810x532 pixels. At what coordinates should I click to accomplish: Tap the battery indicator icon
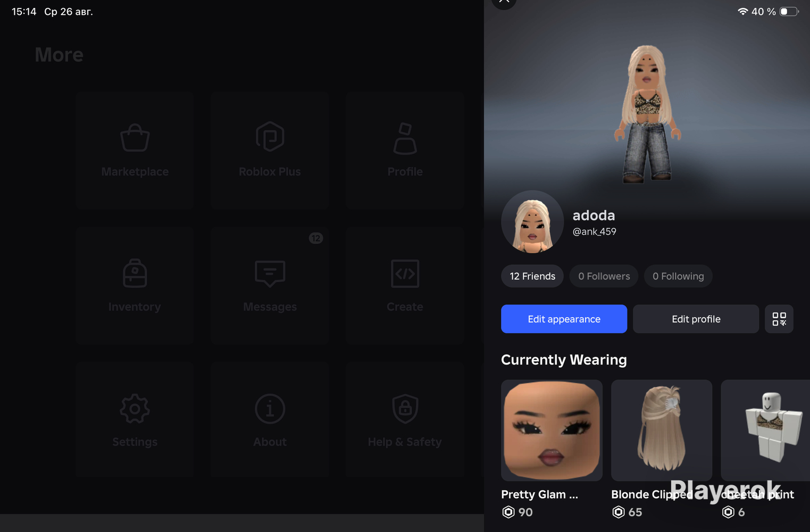pyautogui.click(x=789, y=12)
